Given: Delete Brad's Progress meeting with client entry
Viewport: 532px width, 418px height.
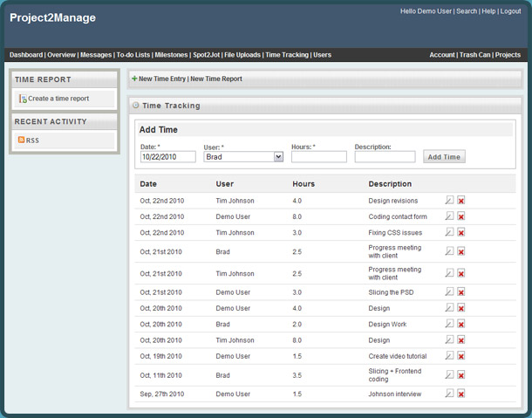Looking at the screenshot, I should pyautogui.click(x=460, y=251).
